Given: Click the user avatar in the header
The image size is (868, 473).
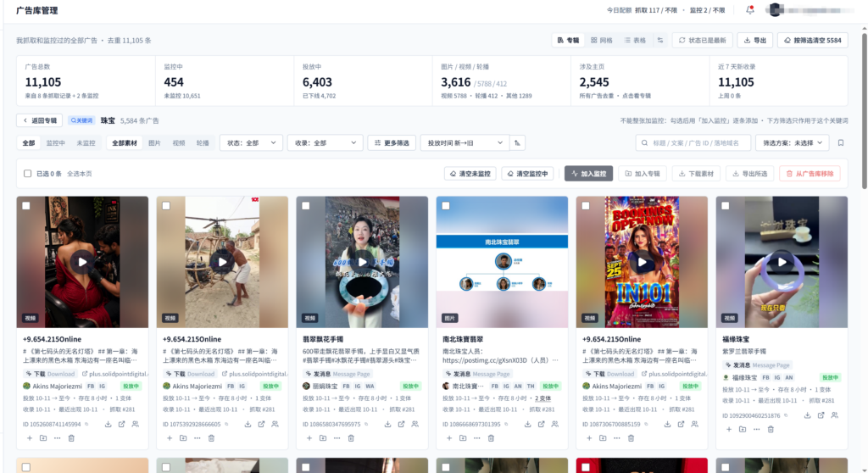Looking at the screenshot, I should point(776,10).
